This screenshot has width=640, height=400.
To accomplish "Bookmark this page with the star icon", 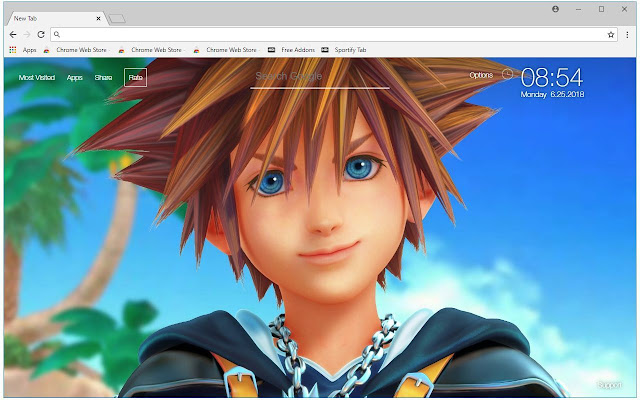I will [611, 35].
